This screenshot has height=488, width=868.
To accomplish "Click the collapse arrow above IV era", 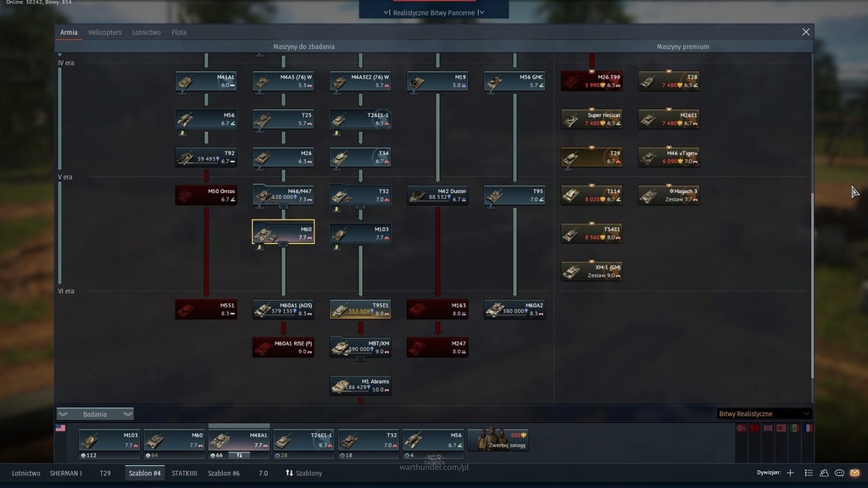I will [x=60, y=55].
